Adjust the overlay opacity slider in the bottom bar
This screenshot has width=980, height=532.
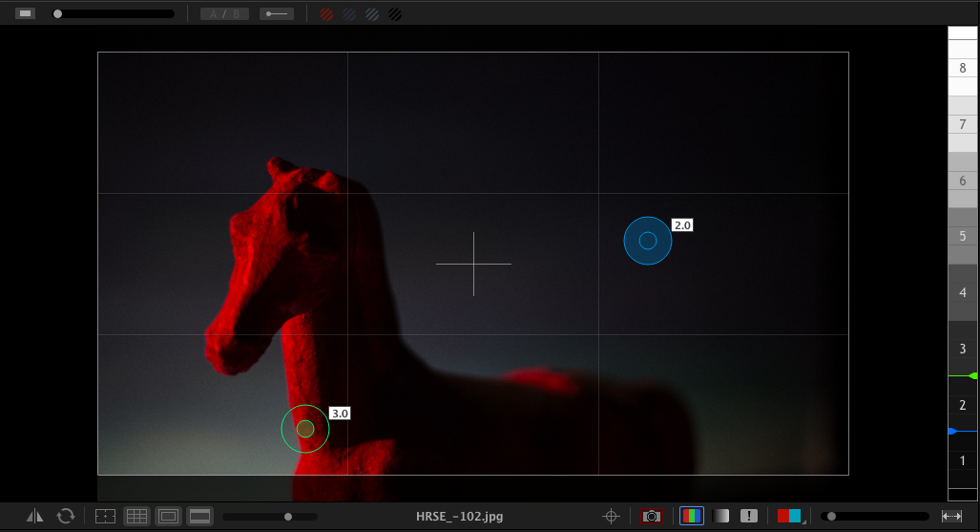(270, 517)
